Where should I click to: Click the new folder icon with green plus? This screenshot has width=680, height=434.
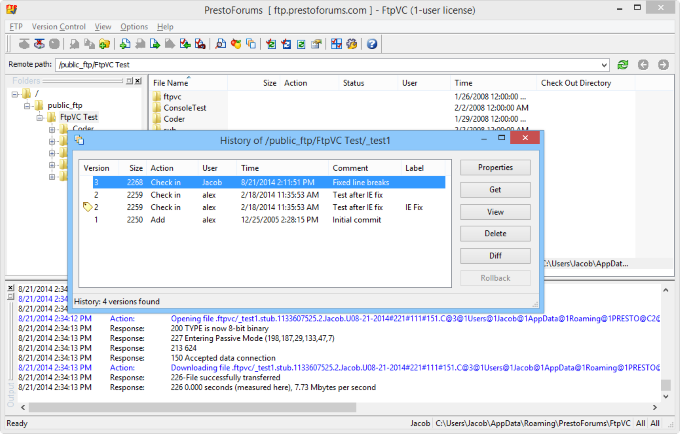point(104,44)
